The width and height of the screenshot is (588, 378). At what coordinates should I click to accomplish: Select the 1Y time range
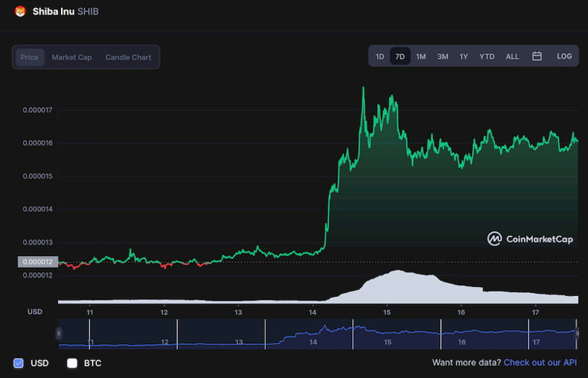pos(464,56)
